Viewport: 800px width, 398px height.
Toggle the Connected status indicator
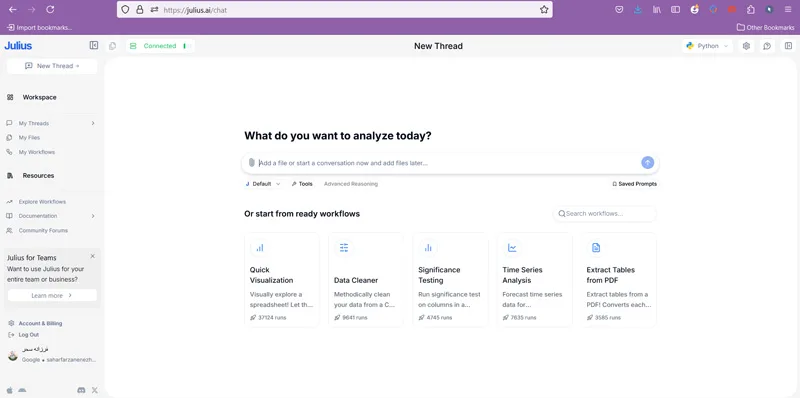160,46
